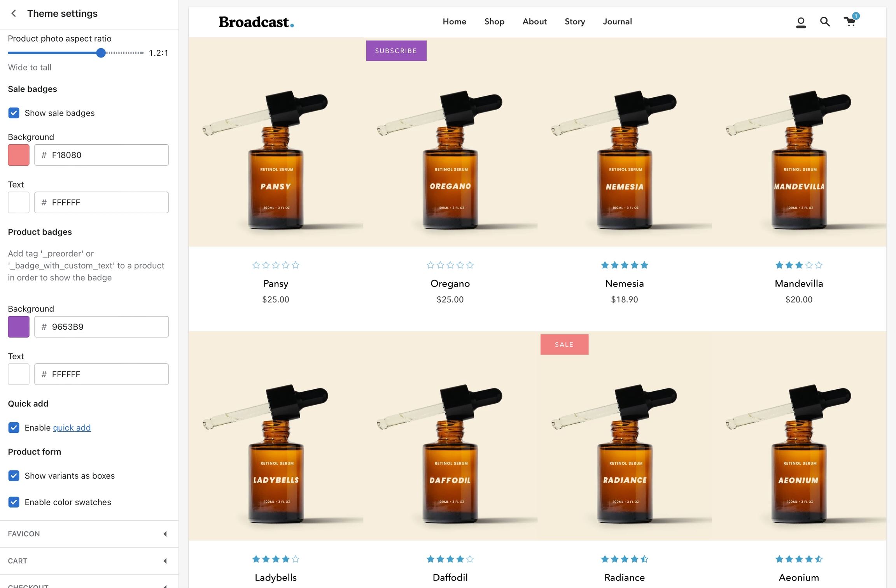Viewport: 896px width, 588px height.
Task: Open the shopping cart icon
Action: pos(850,21)
